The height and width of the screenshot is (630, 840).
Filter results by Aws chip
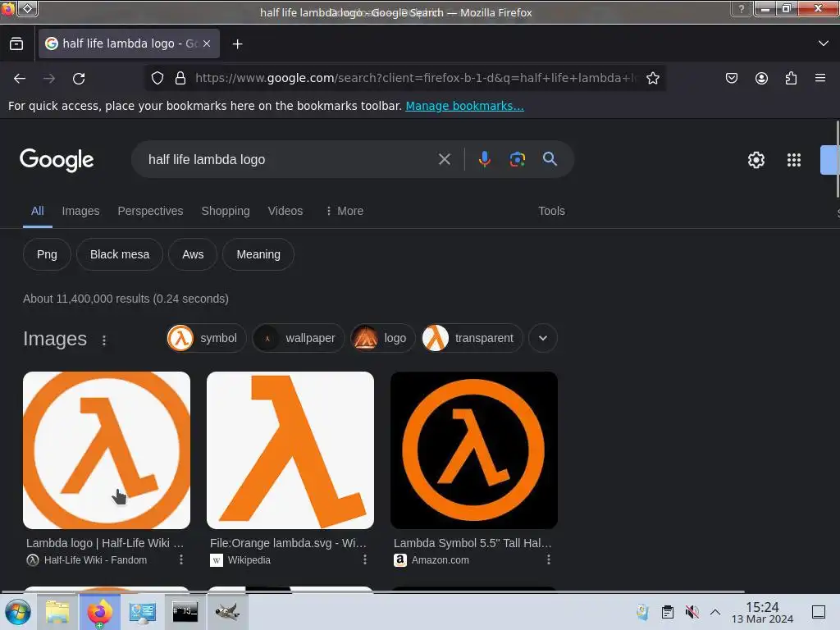pyautogui.click(x=193, y=254)
